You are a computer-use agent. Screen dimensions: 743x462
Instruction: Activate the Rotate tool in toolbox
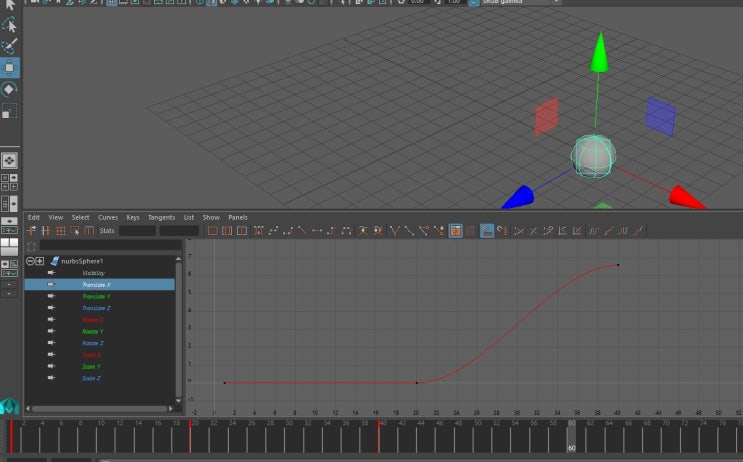click(x=9, y=89)
